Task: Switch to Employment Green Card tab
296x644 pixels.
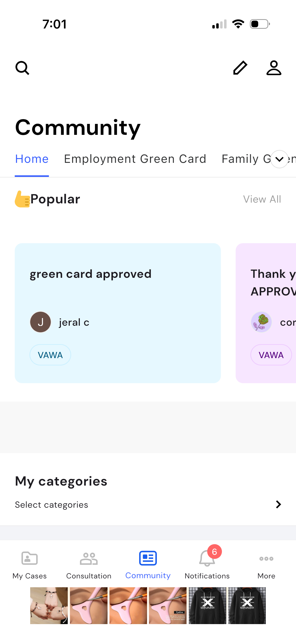Action: point(135,159)
